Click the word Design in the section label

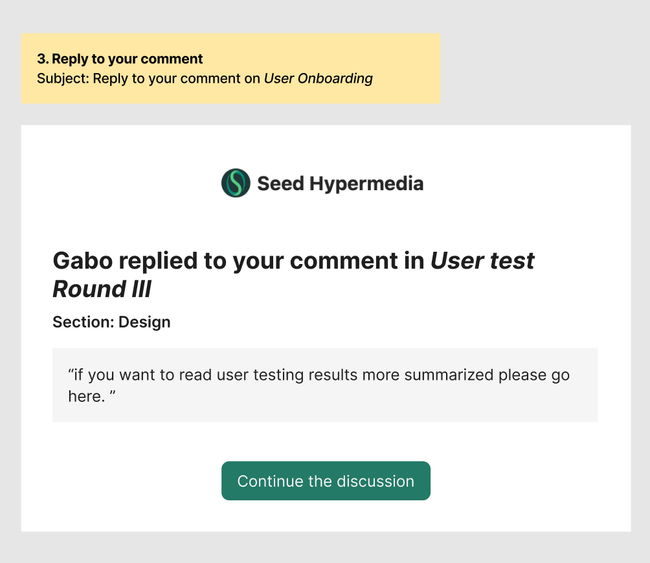[144, 322]
